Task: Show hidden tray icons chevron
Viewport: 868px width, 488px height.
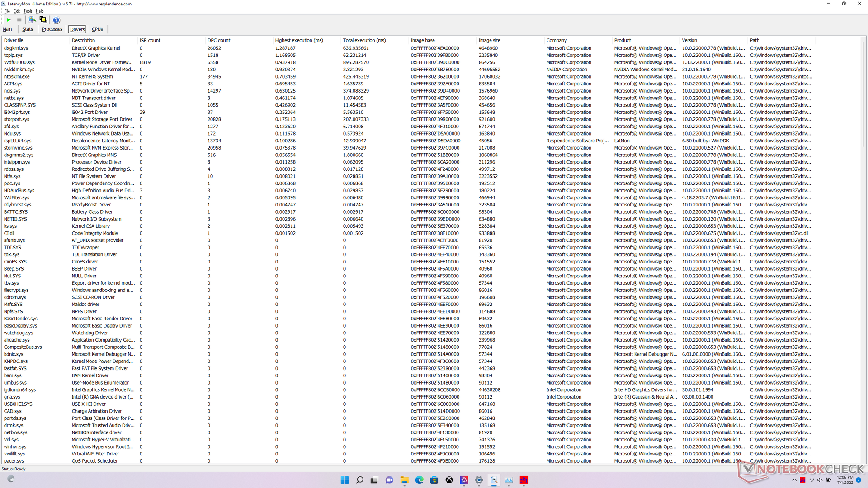Action: point(794,480)
